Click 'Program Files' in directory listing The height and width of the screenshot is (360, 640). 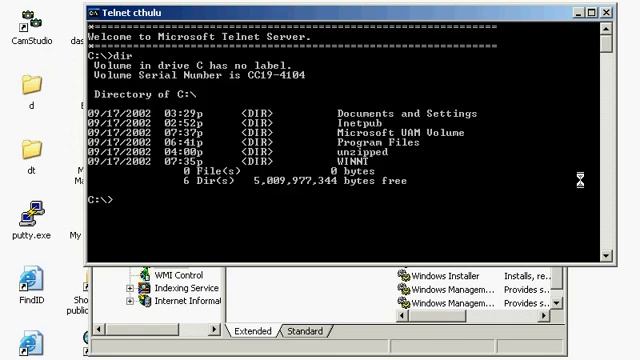tap(378, 142)
